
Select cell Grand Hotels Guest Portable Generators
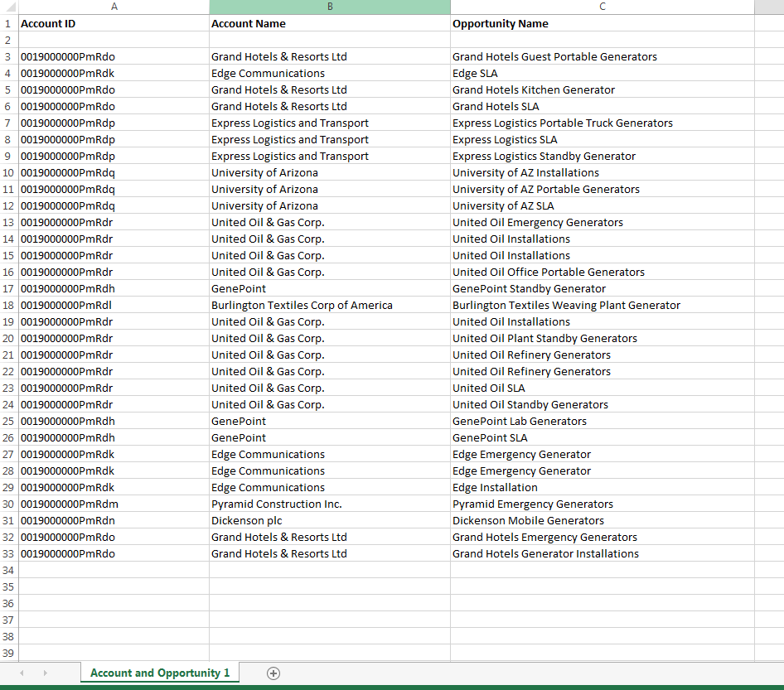pos(603,57)
